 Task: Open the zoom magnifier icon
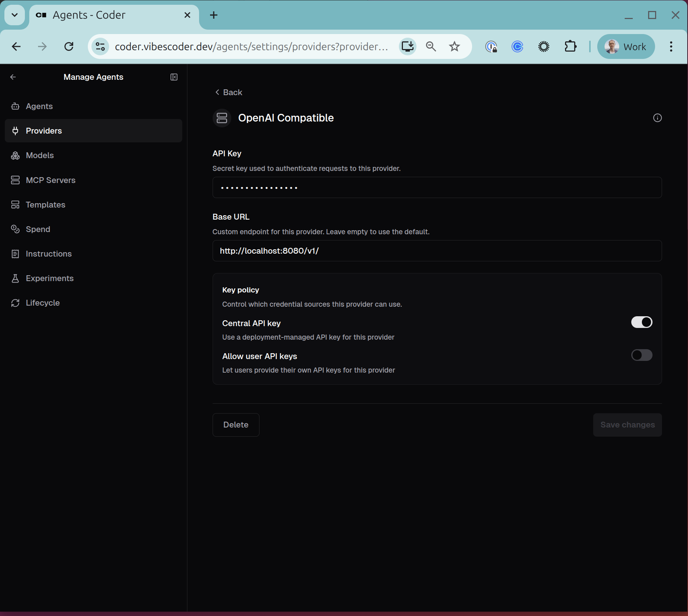[x=431, y=46]
